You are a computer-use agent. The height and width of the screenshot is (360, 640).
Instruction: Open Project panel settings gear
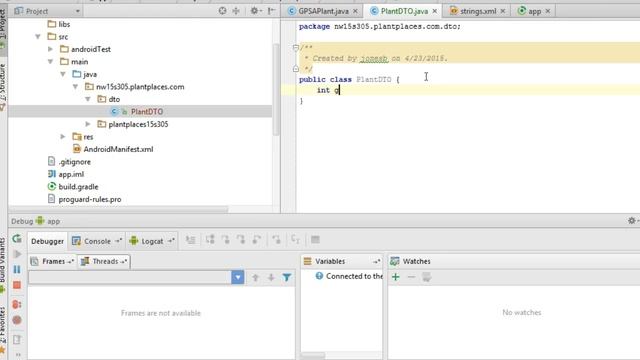click(256, 11)
